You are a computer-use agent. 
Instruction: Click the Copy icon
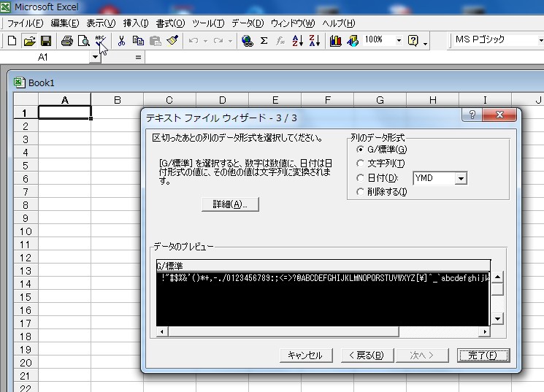[x=138, y=41]
